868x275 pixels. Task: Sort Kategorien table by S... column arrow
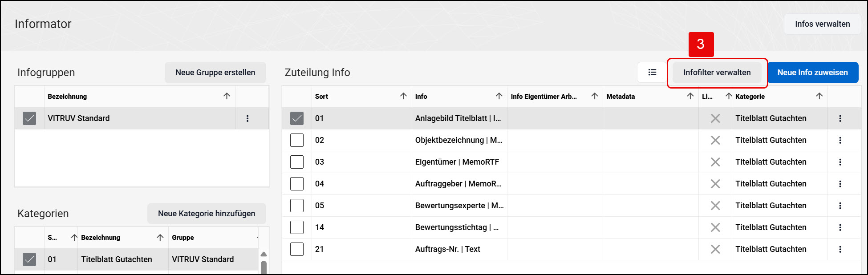[74, 238]
